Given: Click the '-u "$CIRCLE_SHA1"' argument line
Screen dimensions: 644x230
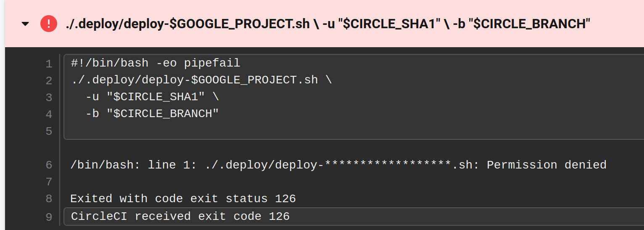Looking at the screenshot, I should 152,97.
